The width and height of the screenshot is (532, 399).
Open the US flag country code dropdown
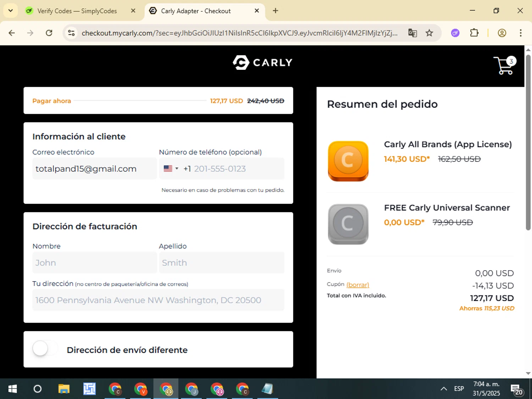pos(171,168)
